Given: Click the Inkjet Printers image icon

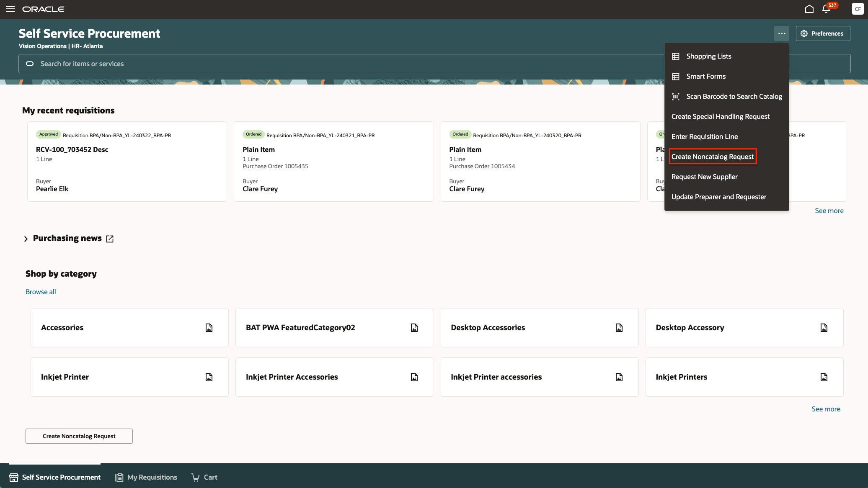Looking at the screenshot, I should click(824, 377).
